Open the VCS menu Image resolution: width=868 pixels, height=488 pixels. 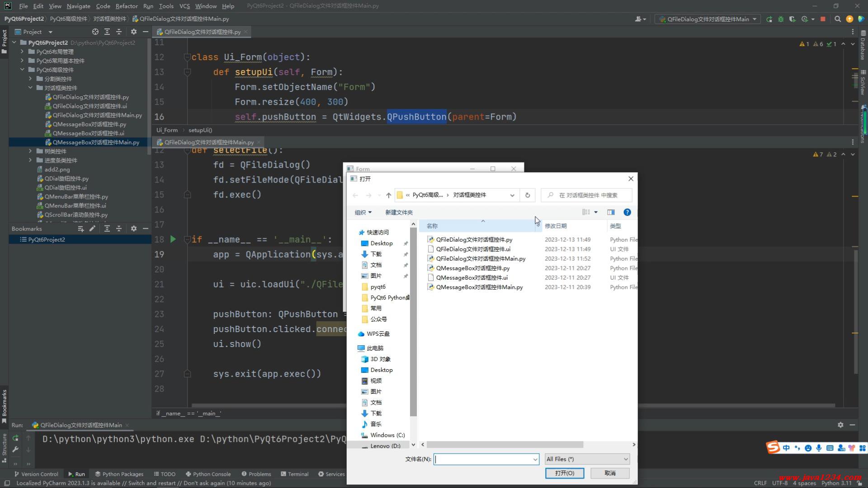[184, 6]
